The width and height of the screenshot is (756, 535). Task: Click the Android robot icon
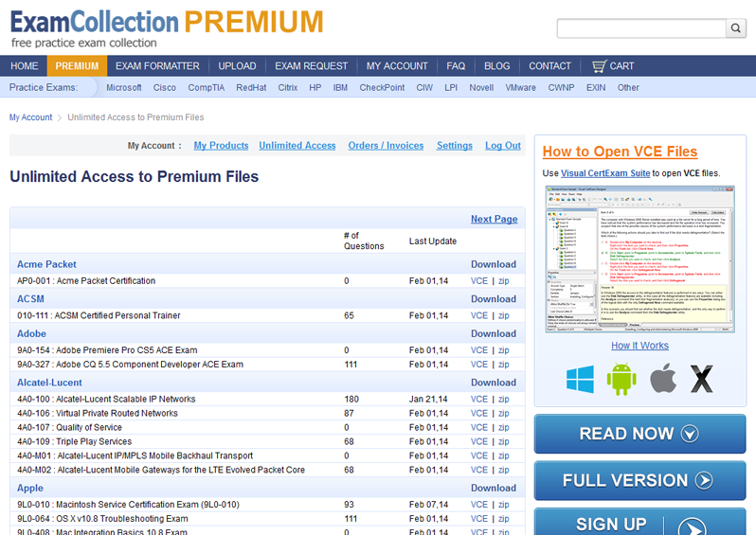click(x=621, y=380)
